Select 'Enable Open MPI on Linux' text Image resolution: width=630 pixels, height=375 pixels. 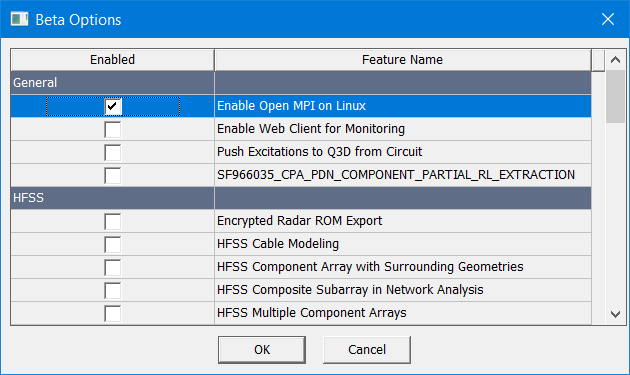coord(291,106)
